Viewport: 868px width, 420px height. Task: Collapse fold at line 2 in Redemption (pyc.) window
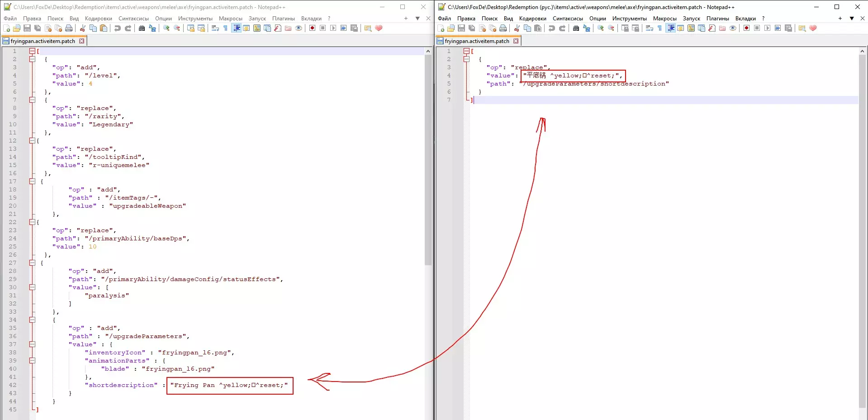(466, 59)
